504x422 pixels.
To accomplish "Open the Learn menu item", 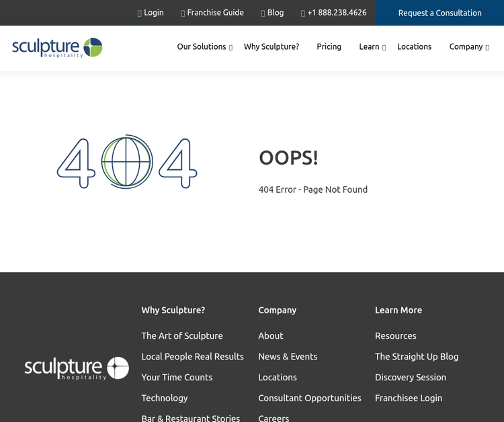I will tap(369, 46).
